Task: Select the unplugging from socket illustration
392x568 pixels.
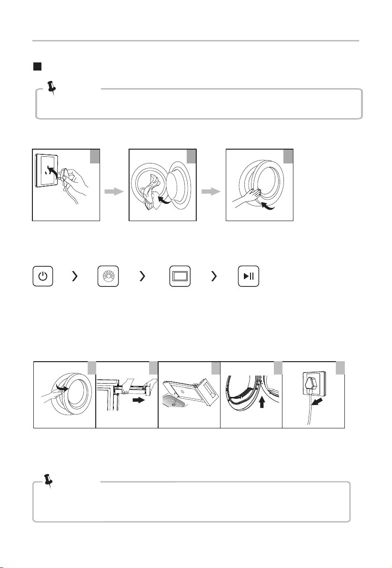Action: coord(313,395)
